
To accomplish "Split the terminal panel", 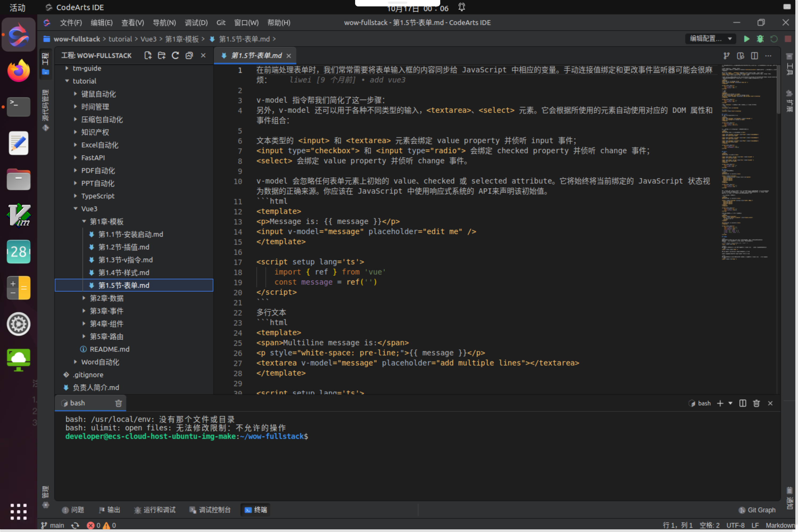I will click(743, 403).
